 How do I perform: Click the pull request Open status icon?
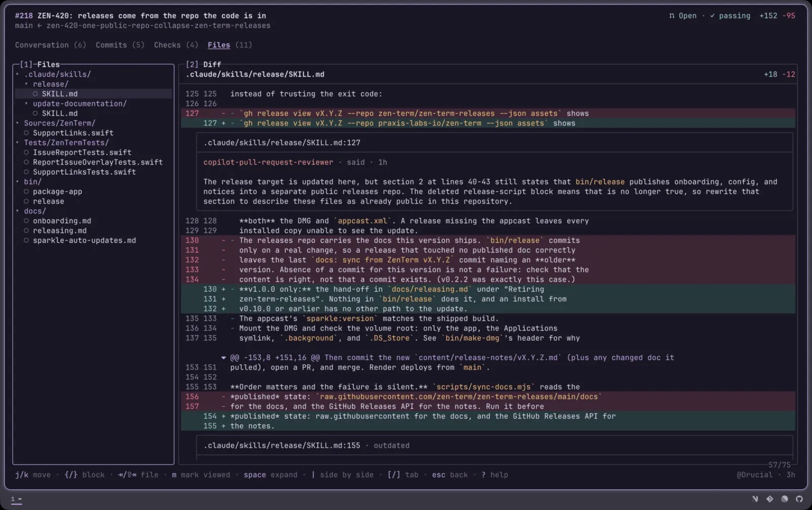pos(672,16)
